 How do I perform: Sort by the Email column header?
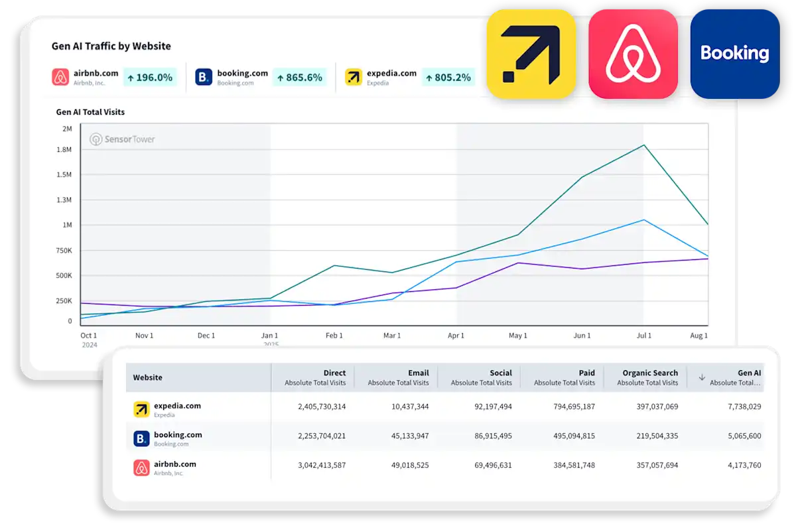pyautogui.click(x=397, y=377)
